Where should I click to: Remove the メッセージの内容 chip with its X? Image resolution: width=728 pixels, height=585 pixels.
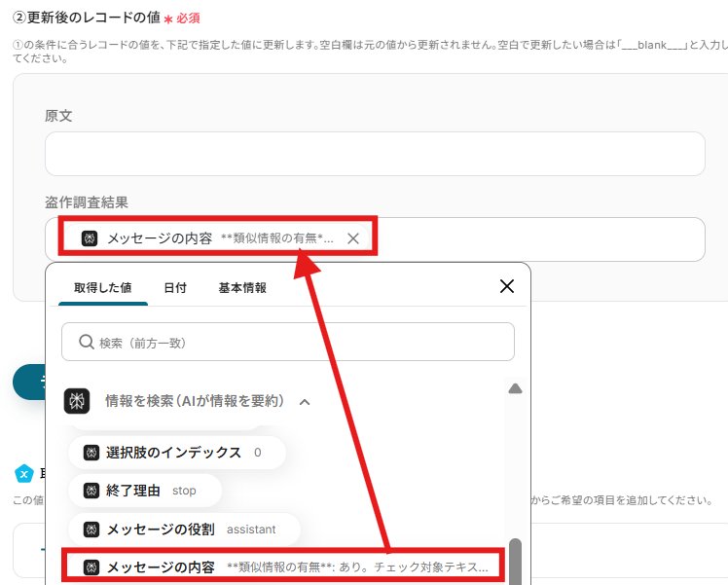pyautogui.click(x=353, y=238)
